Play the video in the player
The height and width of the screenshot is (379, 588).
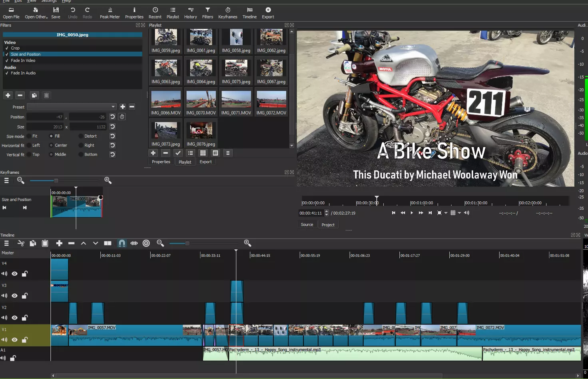(412, 213)
